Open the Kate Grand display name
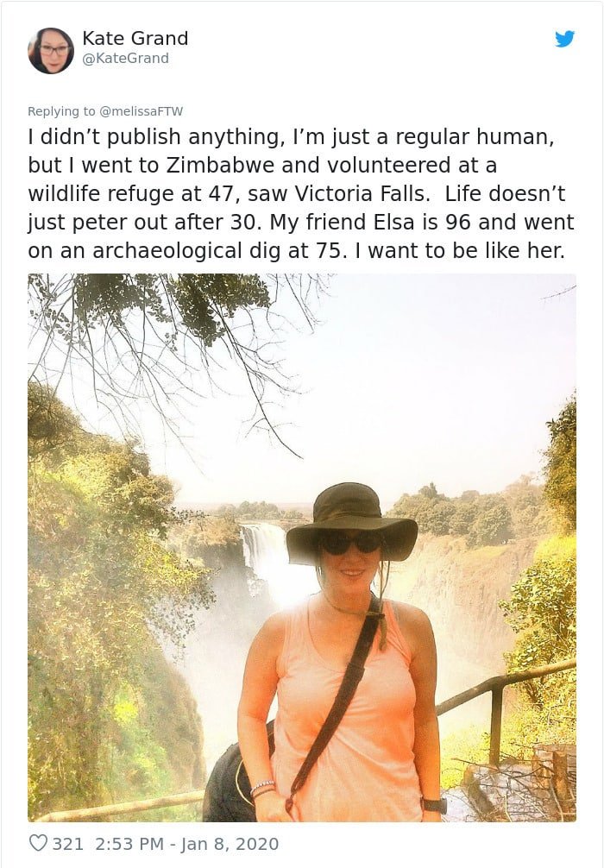The height and width of the screenshot is (868, 604). (x=135, y=38)
